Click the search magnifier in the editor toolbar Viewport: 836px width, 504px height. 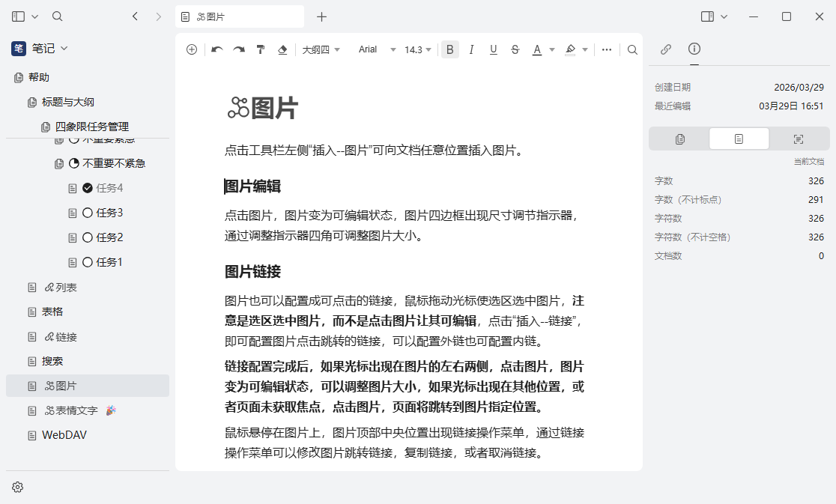(x=631, y=49)
